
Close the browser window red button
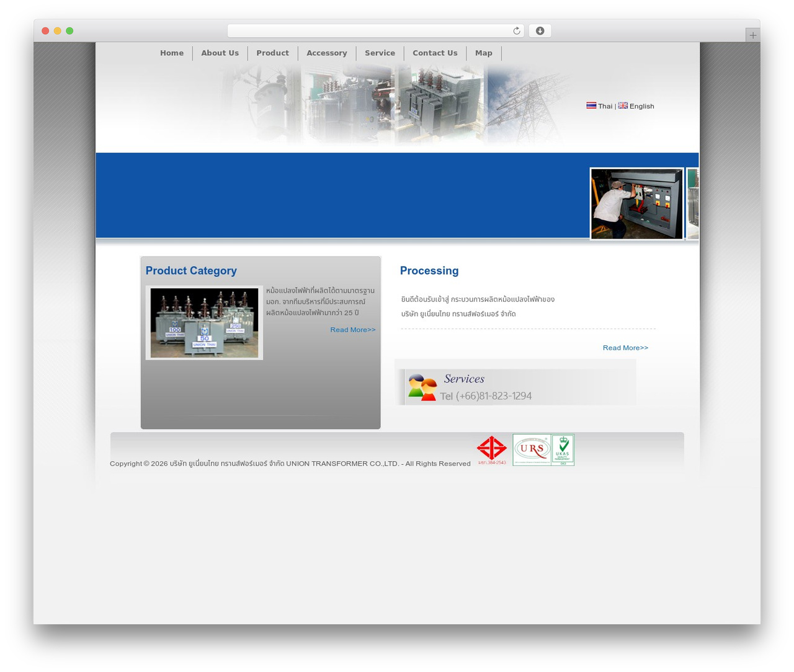click(x=45, y=31)
